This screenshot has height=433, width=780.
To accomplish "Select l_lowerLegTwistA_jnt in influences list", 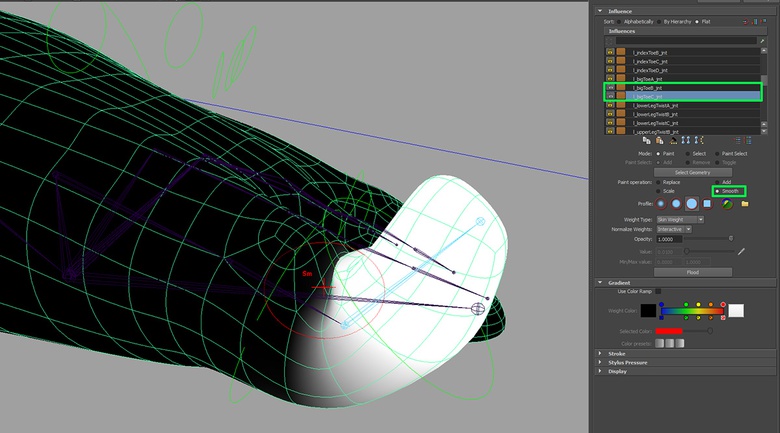I will (x=682, y=106).
